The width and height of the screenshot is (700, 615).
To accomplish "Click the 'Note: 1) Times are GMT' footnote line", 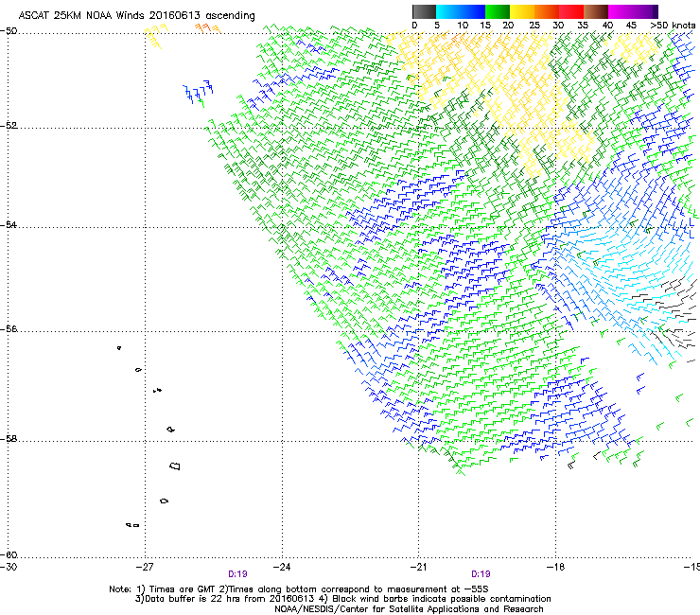I will [x=299, y=589].
